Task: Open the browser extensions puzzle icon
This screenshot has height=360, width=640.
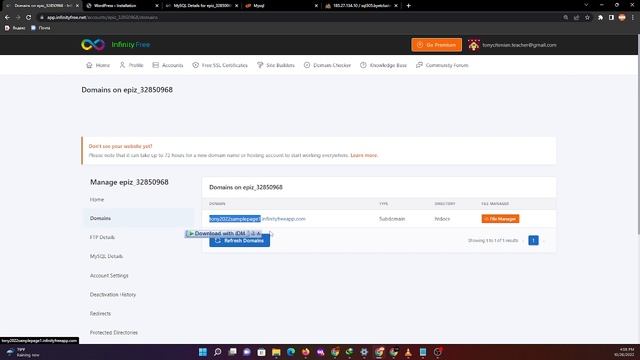Action: [x=600, y=18]
